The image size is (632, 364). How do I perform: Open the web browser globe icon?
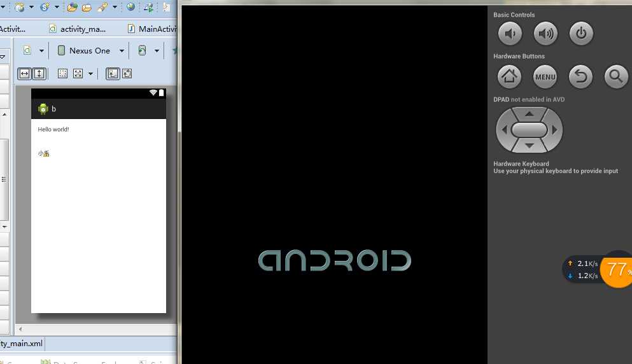click(x=130, y=6)
